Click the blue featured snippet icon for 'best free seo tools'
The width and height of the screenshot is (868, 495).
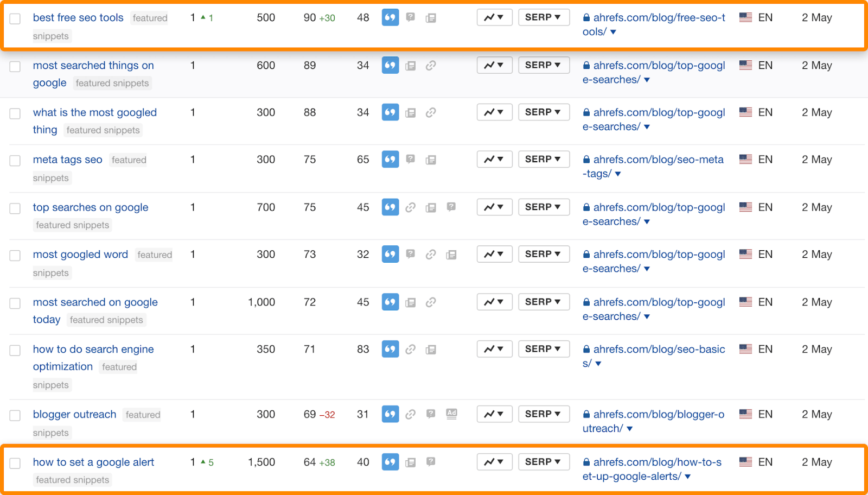coord(390,17)
